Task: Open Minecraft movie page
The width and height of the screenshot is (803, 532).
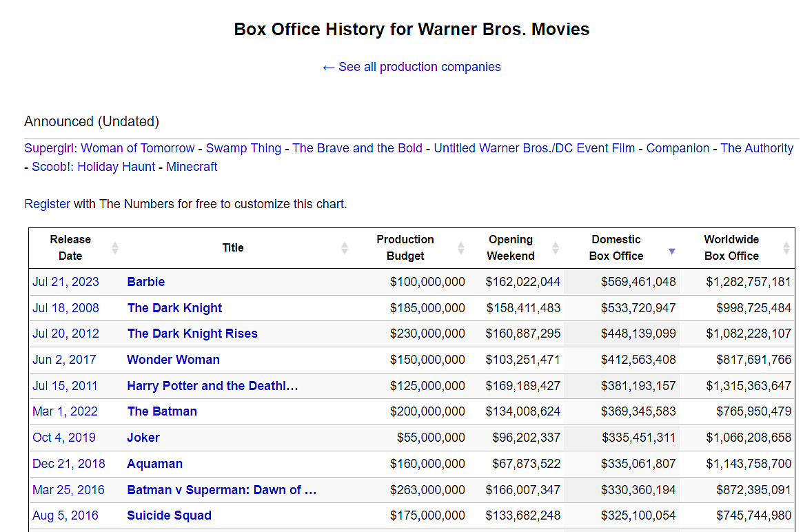Action: (192, 167)
